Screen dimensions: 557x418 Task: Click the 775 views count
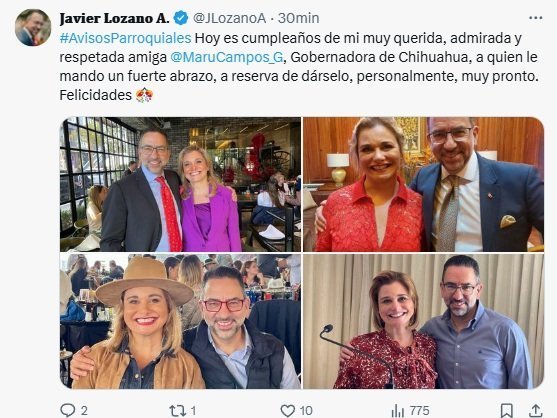[420, 411]
